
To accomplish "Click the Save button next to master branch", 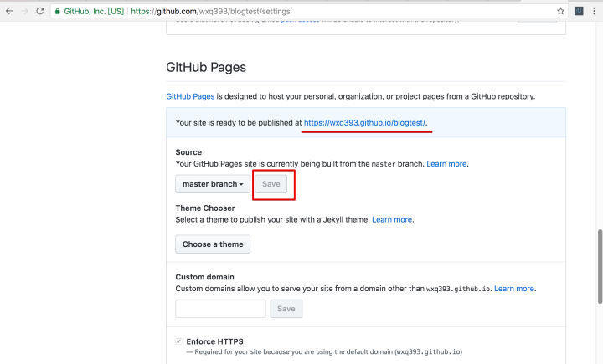I will tap(271, 184).
